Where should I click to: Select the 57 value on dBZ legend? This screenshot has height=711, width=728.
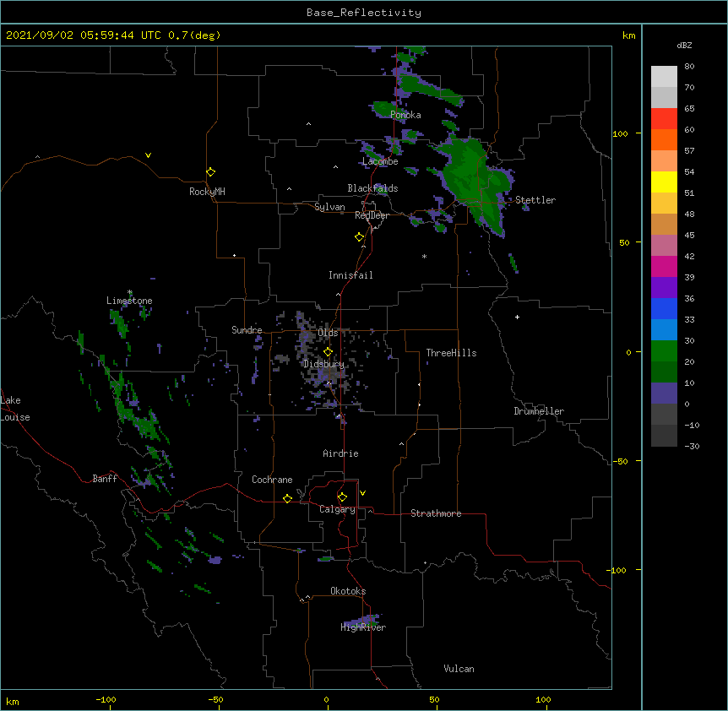click(x=689, y=151)
